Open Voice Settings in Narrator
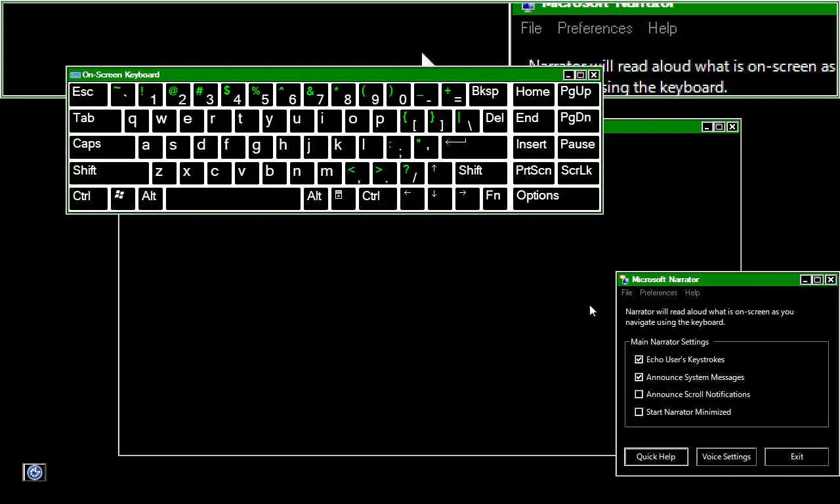840x504 pixels. point(726,457)
